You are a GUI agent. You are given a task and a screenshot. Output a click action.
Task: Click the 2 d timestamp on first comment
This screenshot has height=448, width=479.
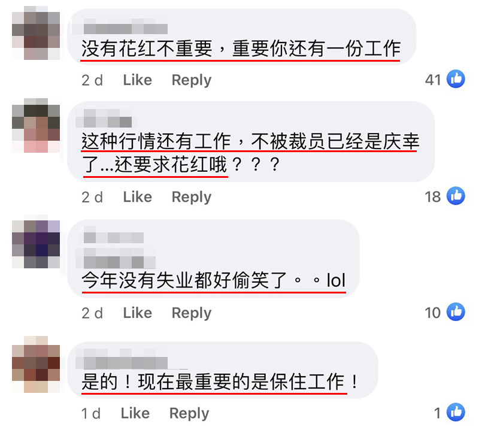pyautogui.click(x=92, y=80)
